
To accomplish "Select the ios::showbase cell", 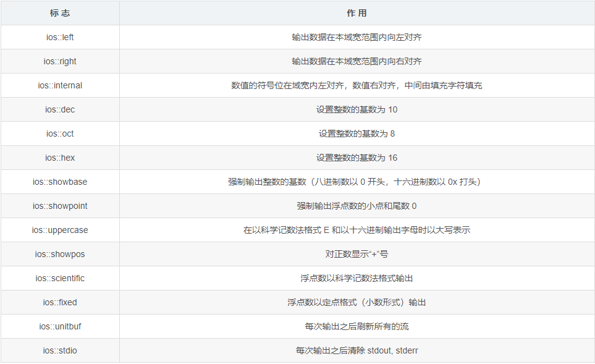I will 60,182.
